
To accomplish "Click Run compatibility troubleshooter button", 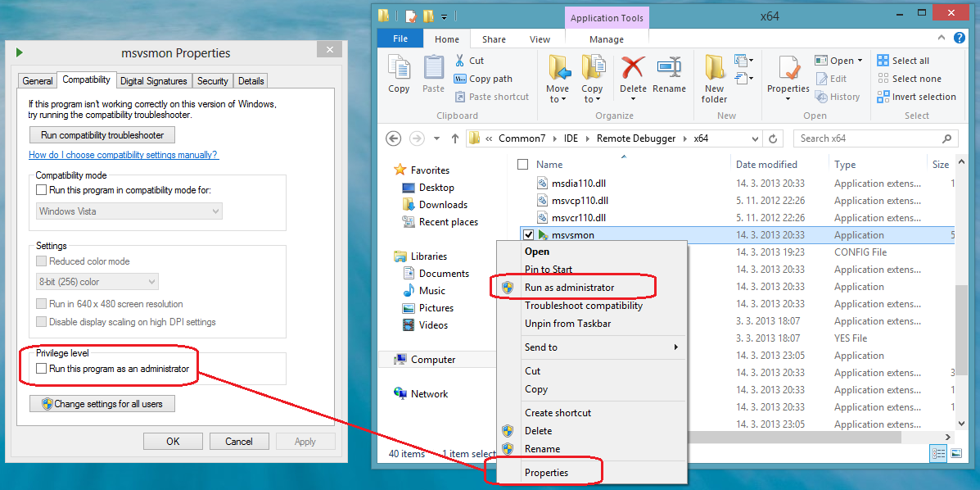I will coord(102,134).
